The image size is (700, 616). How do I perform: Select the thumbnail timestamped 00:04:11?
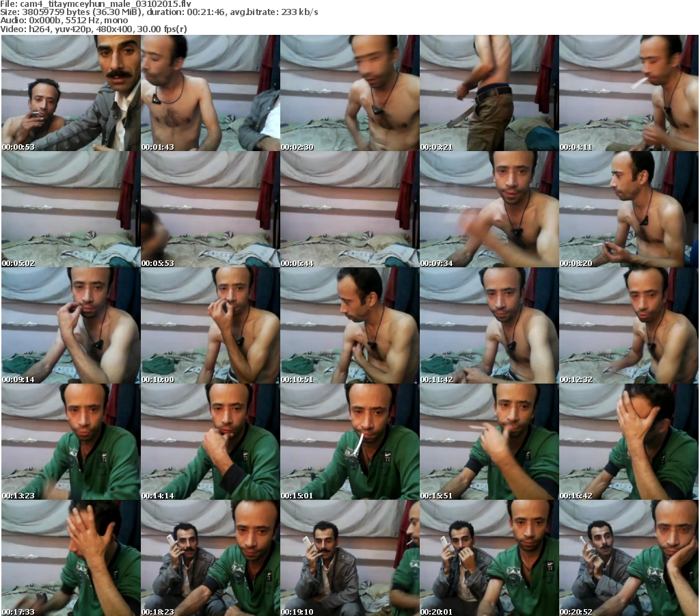(x=629, y=93)
